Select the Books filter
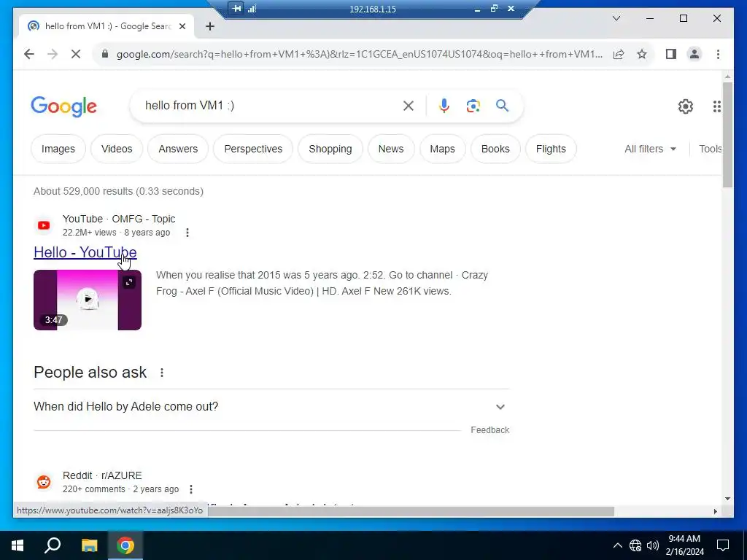 point(495,149)
